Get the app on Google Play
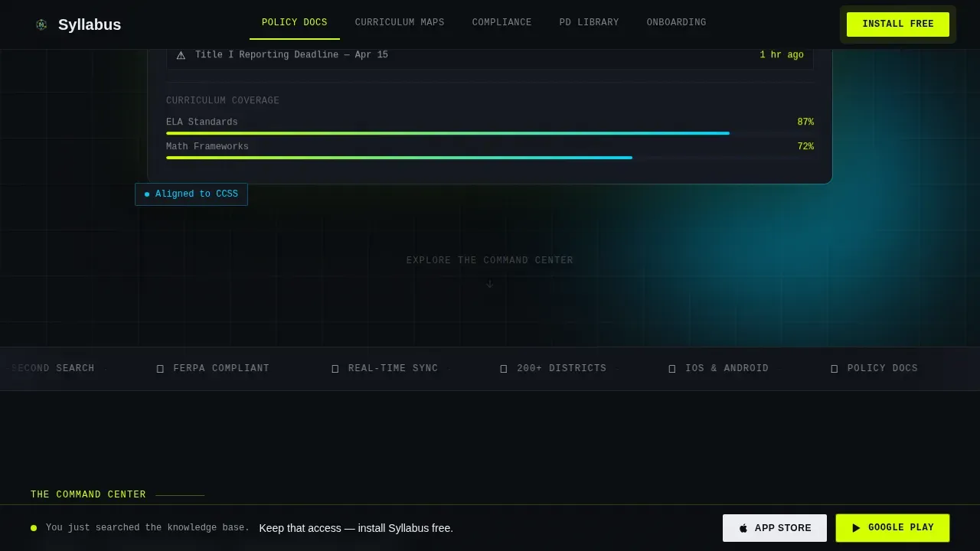The width and height of the screenshot is (980, 551). (x=893, y=528)
